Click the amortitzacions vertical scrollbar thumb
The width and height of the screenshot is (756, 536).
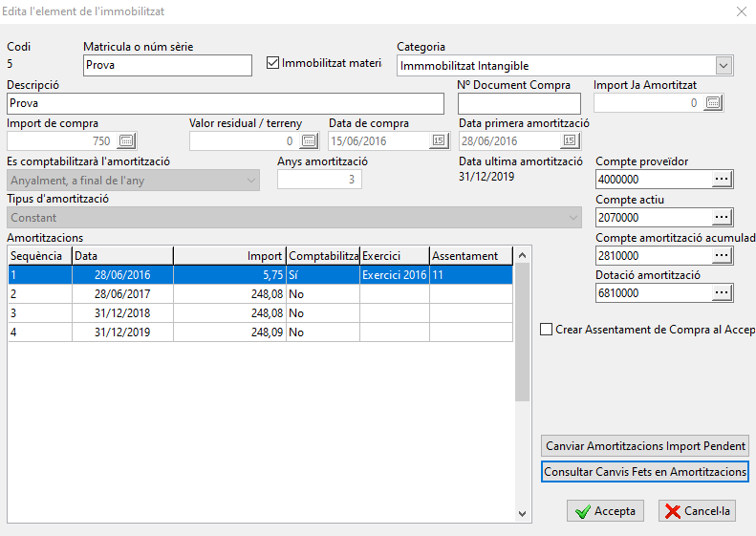[522, 332]
